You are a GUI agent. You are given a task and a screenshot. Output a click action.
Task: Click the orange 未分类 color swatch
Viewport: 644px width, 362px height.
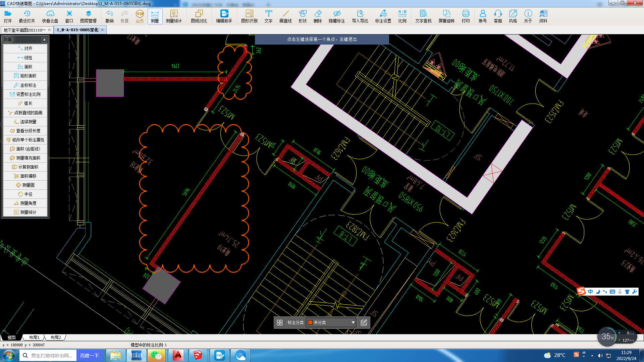click(x=310, y=322)
